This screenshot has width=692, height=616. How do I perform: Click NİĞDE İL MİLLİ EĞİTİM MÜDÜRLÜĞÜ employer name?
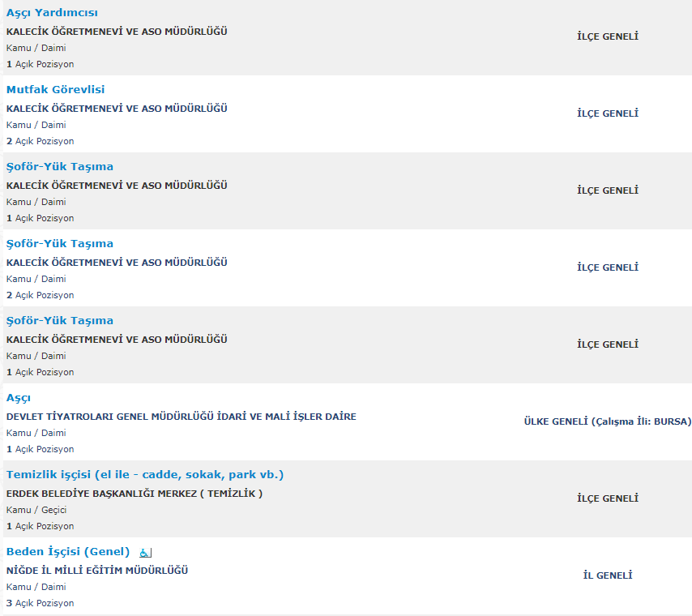click(x=97, y=571)
